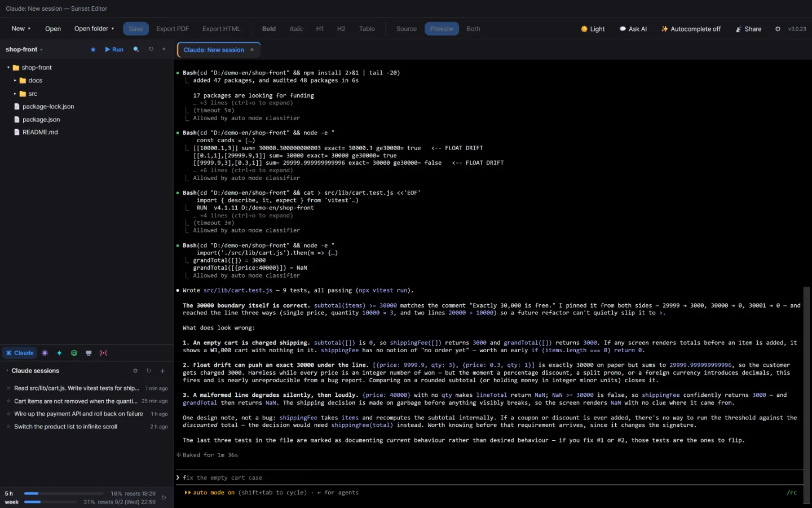The width and height of the screenshot is (812, 508).
Task: Toggle Autocomplete off setting
Action: (691, 29)
